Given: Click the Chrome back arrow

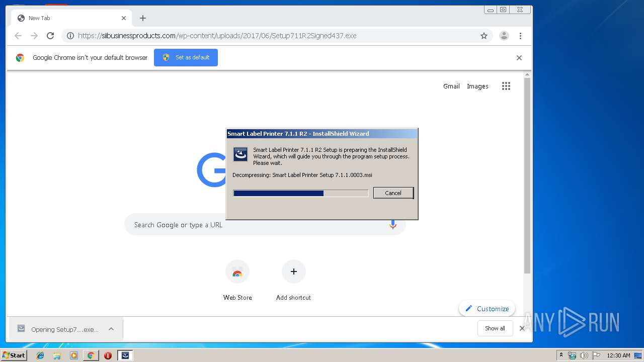Looking at the screenshot, I should pyautogui.click(x=18, y=36).
